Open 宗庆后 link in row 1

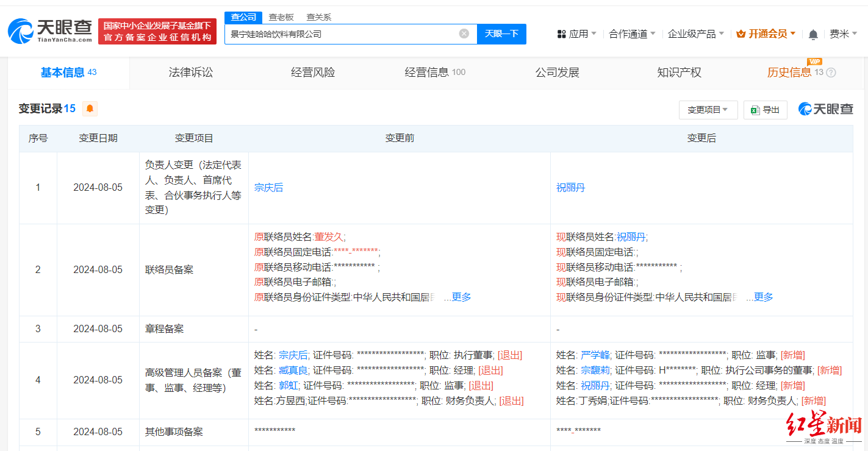pos(268,188)
